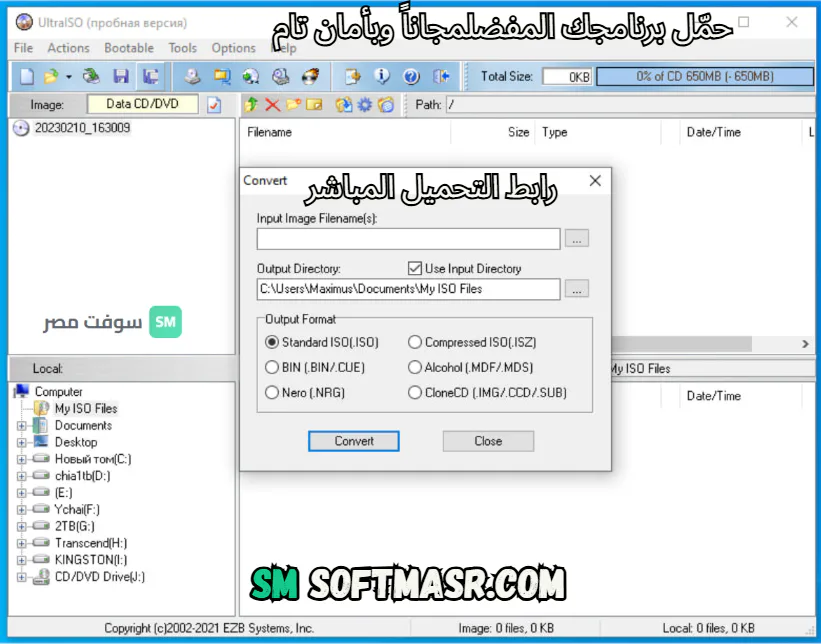
Task: Click the Open CD/DVD drive icon
Action: coord(91,76)
